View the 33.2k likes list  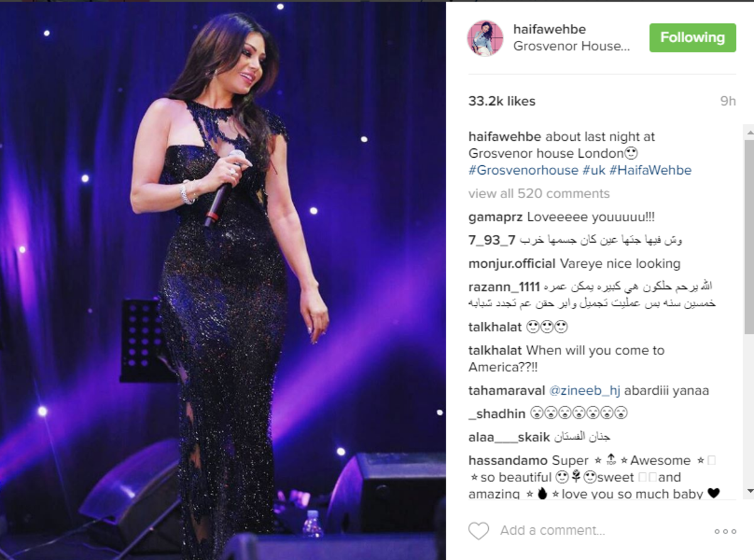(x=502, y=101)
